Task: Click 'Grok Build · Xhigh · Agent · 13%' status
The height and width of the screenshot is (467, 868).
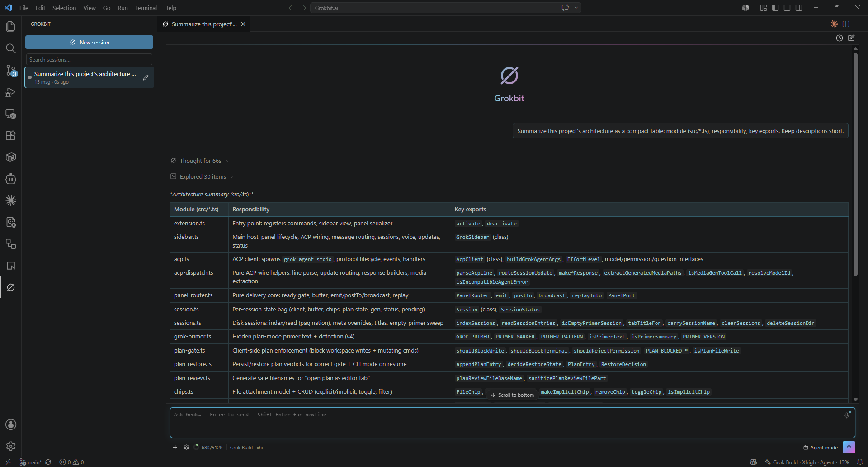Action: click(807, 462)
